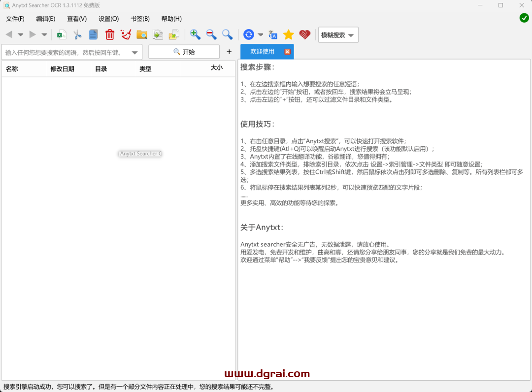Click the forward navigation arrow
Viewport: 532px width, 392px height.
(33, 34)
